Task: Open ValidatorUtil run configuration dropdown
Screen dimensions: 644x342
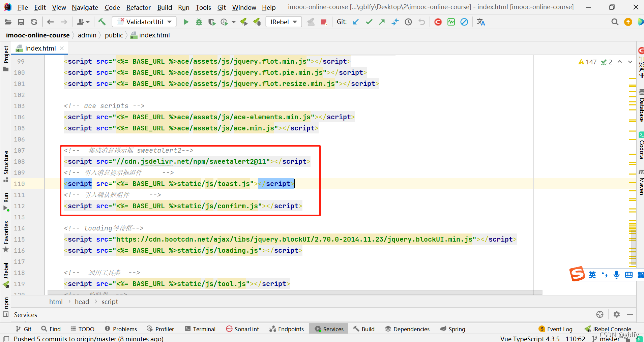Action: (144, 22)
